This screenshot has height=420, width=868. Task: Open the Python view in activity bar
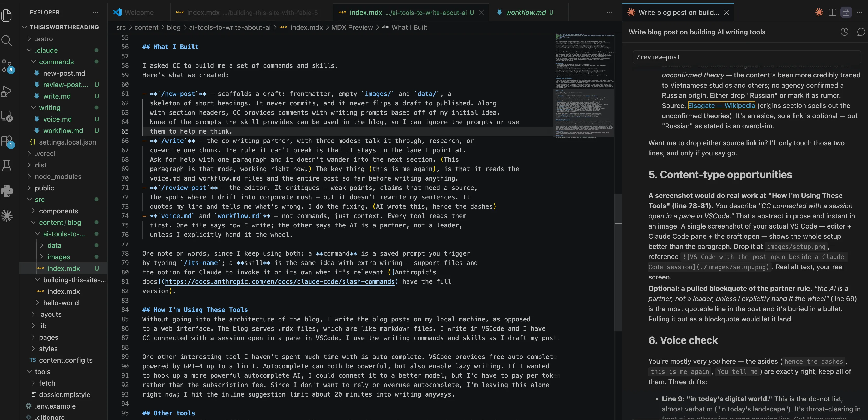click(x=7, y=191)
